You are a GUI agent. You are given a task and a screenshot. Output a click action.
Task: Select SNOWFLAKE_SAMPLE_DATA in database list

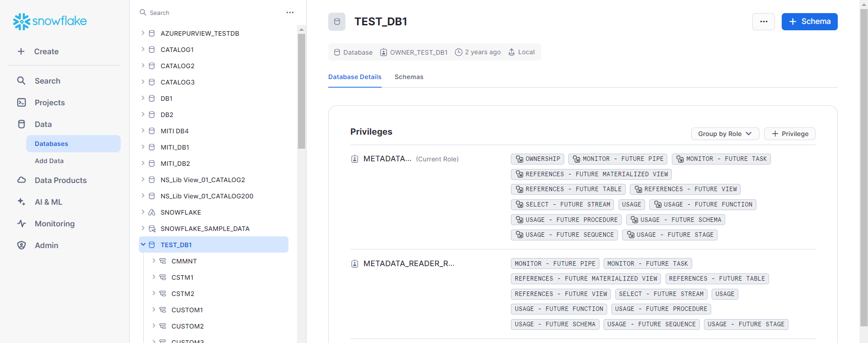[205, 229]
